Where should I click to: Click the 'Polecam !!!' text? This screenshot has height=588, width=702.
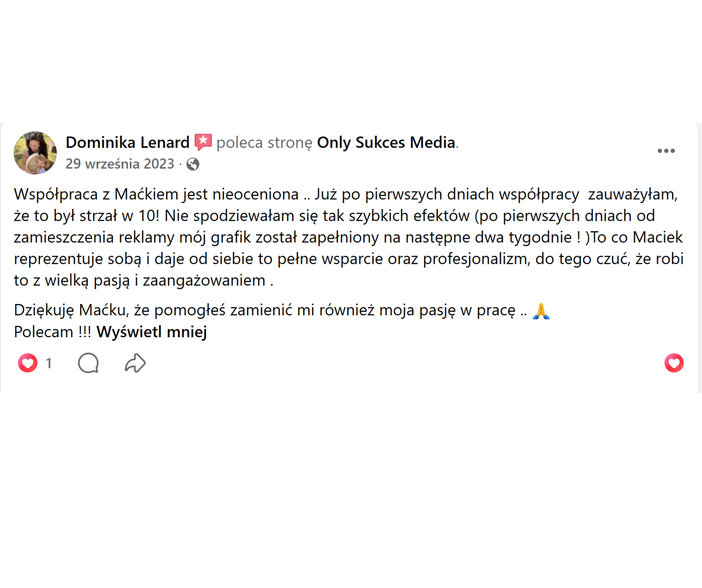point(53,332)
